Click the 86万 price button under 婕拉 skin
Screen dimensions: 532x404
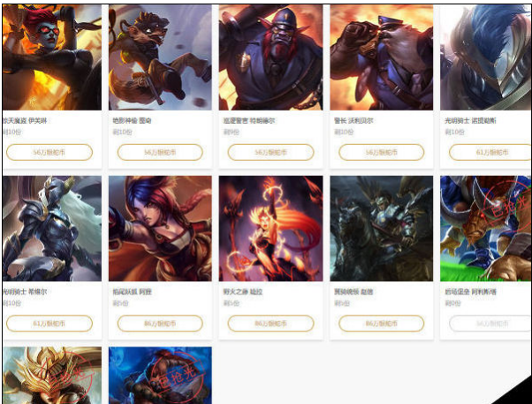tap(270, 324)
